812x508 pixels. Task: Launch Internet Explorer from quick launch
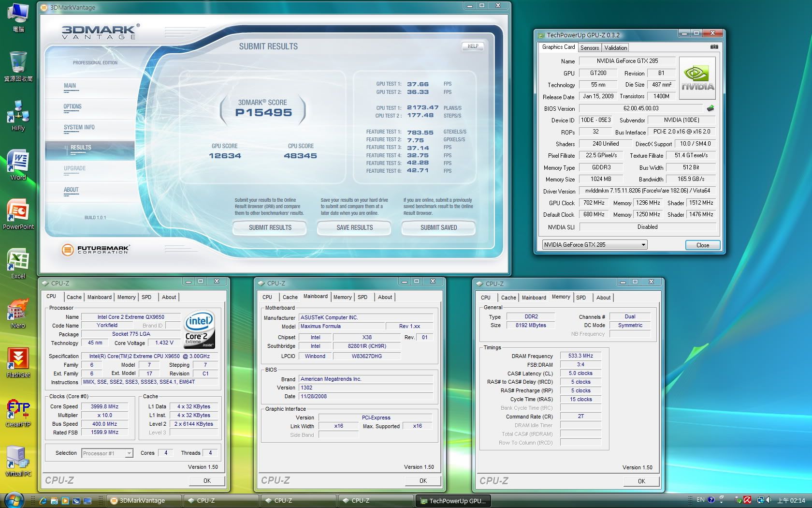43,501
